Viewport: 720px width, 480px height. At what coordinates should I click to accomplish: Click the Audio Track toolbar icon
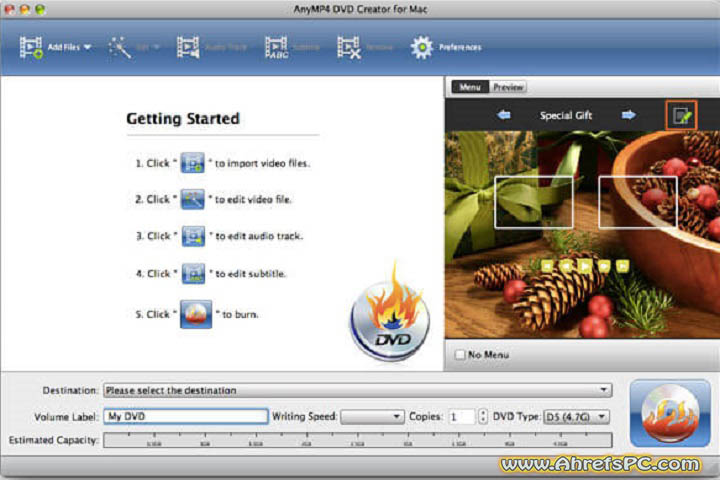tap(188, 47)
